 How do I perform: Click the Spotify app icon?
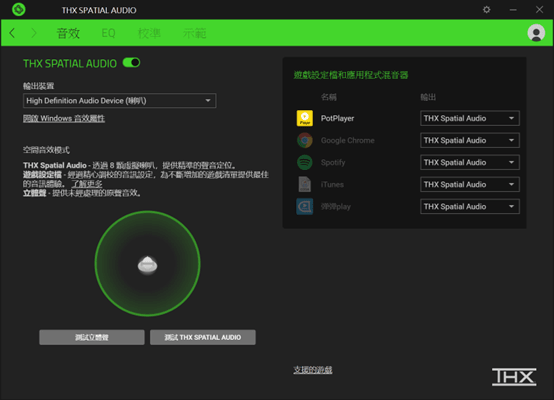(x=305, y=162)
